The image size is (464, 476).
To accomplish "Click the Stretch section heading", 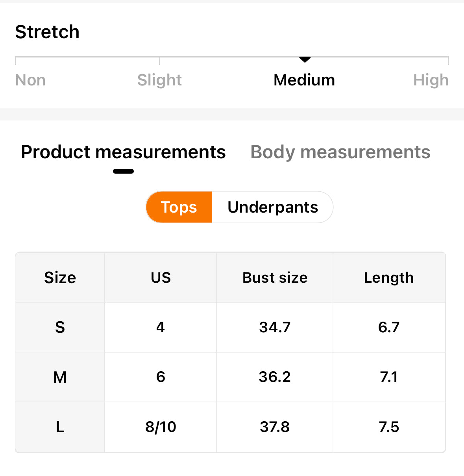I will click(47, 32).
